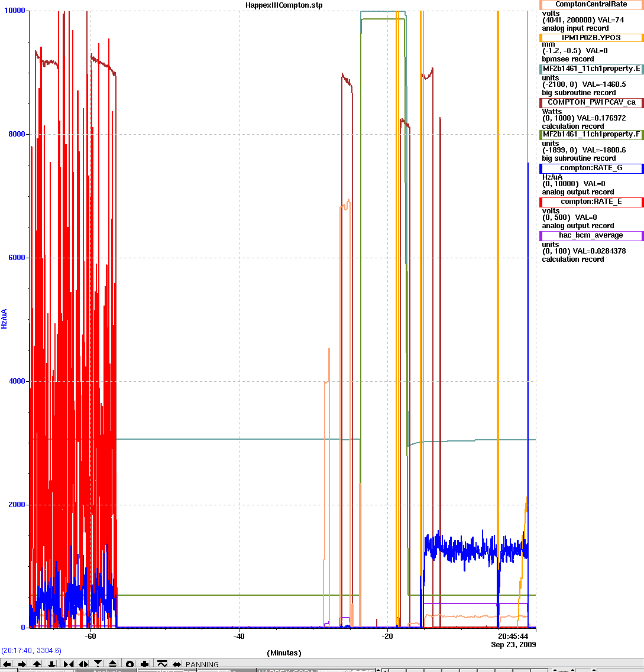The height and width of the screenshot is (672, 644).
Task: Pan the plot left with the left arrow
Action: (7, 663)
